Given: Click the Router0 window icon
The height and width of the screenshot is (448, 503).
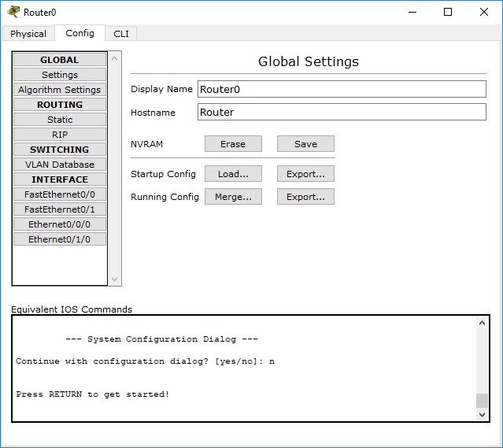Looking at the screenshot, I should click(x=13, y=12).
